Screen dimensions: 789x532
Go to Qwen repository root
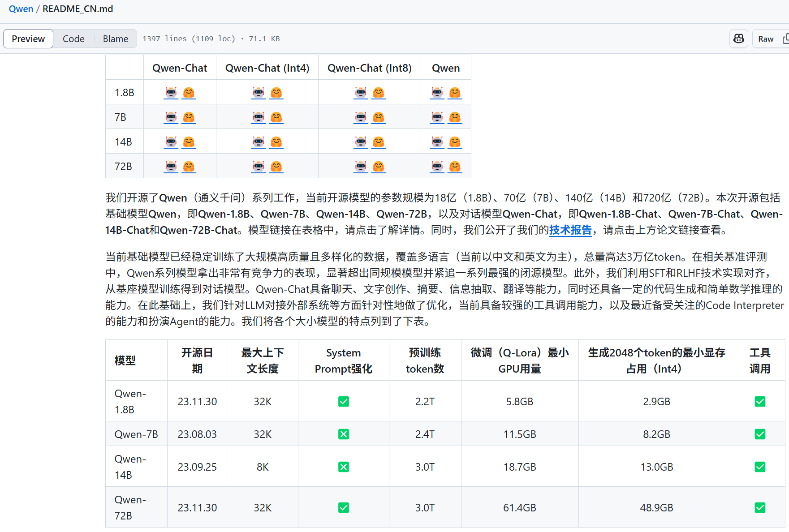tap(21, 9)
